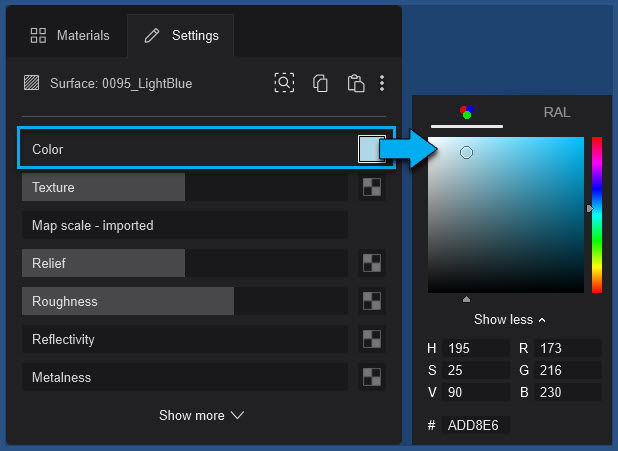Click the vertical rainbow hue slider
Screen dimensions: 618x451
596,215
